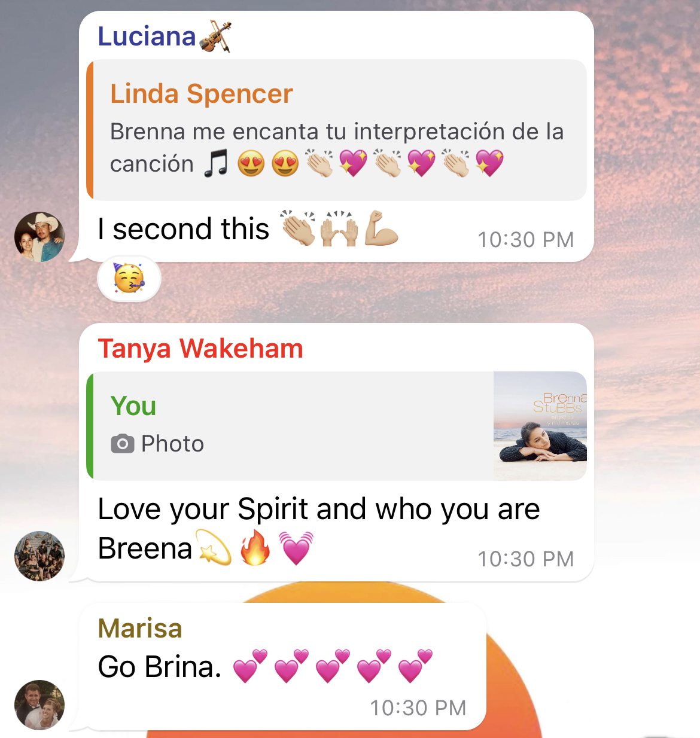Tap the Luciana sender name
Image resolution: width=700 pixels, height=738 pixels.
[x=147, y=36]
